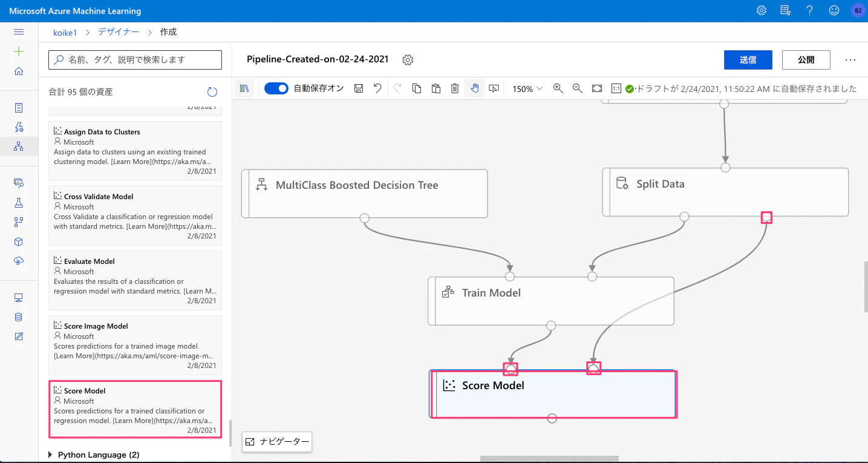Select the Cross Validate Model module card
The height and width of the screenshot is (463, 868).
(x=135, y=215)
